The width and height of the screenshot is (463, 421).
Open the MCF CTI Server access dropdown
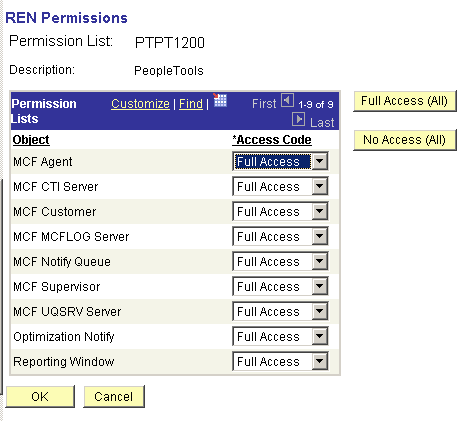[280, 186]
